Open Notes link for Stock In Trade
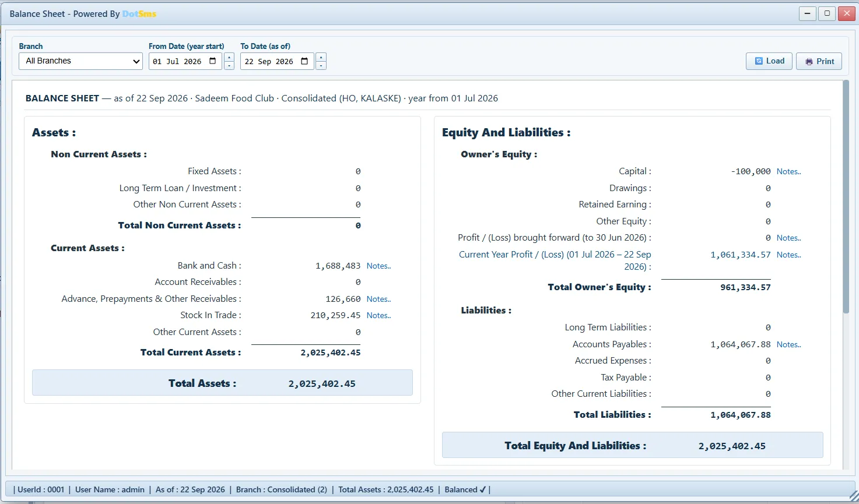Screen dimensions: 859x504 point(378,315)
